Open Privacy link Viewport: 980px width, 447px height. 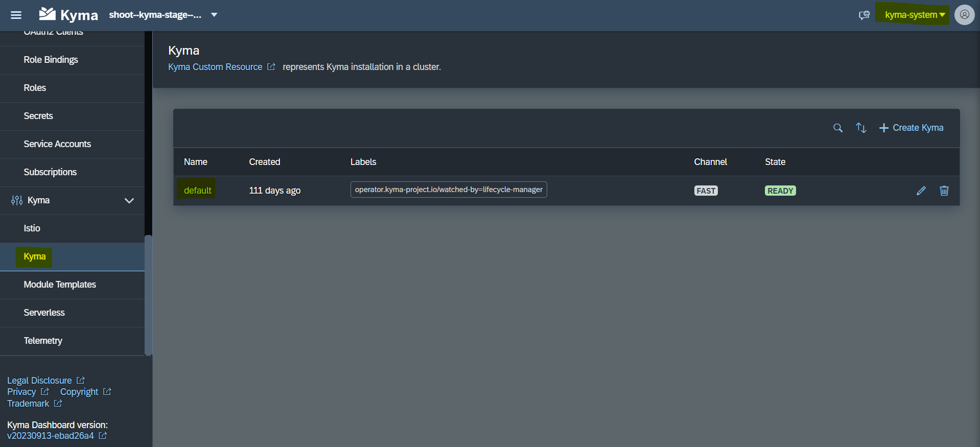coord(28,392)
